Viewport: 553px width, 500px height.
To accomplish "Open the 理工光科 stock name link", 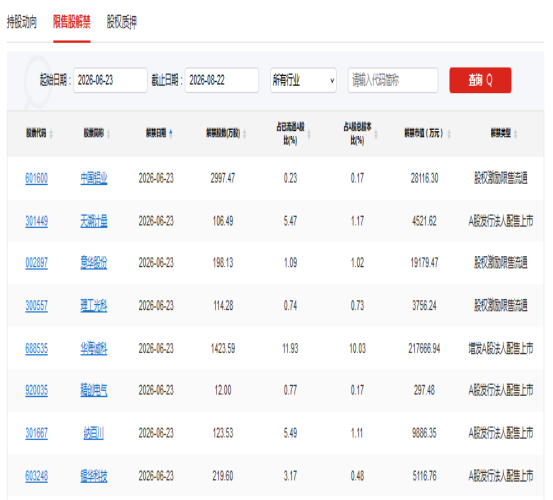I will [94, 305].
